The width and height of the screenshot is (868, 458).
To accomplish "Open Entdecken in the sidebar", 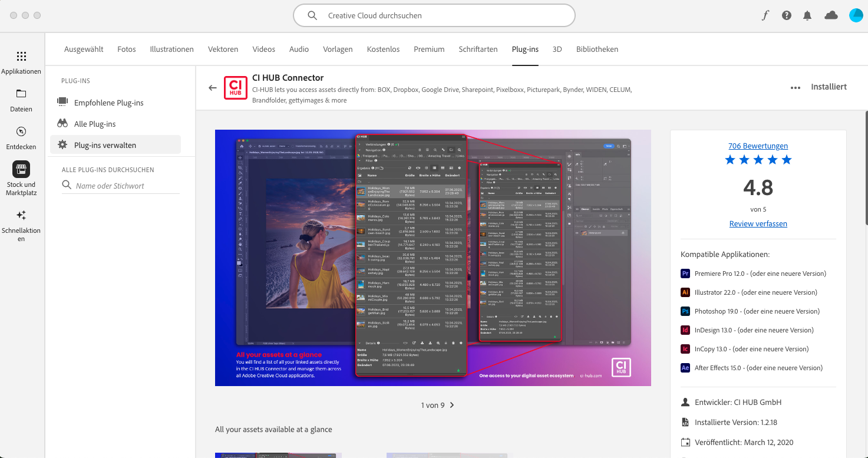I will (x=21, y=136).
